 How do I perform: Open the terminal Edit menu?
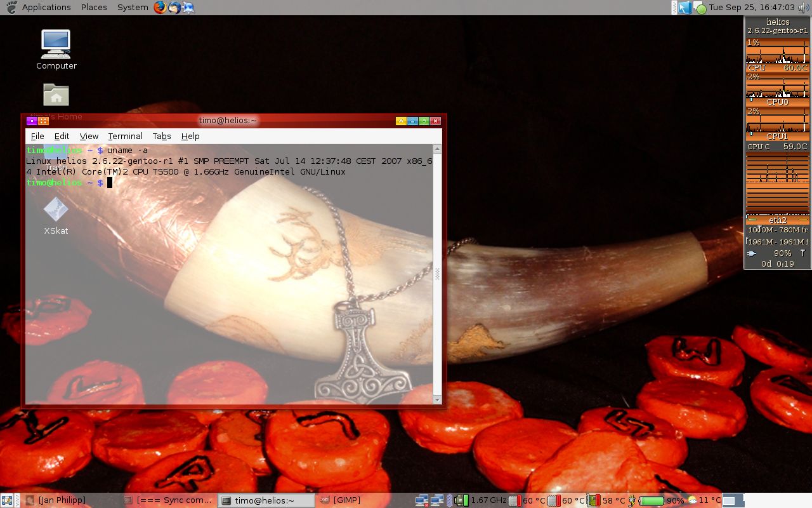[62, 136]
